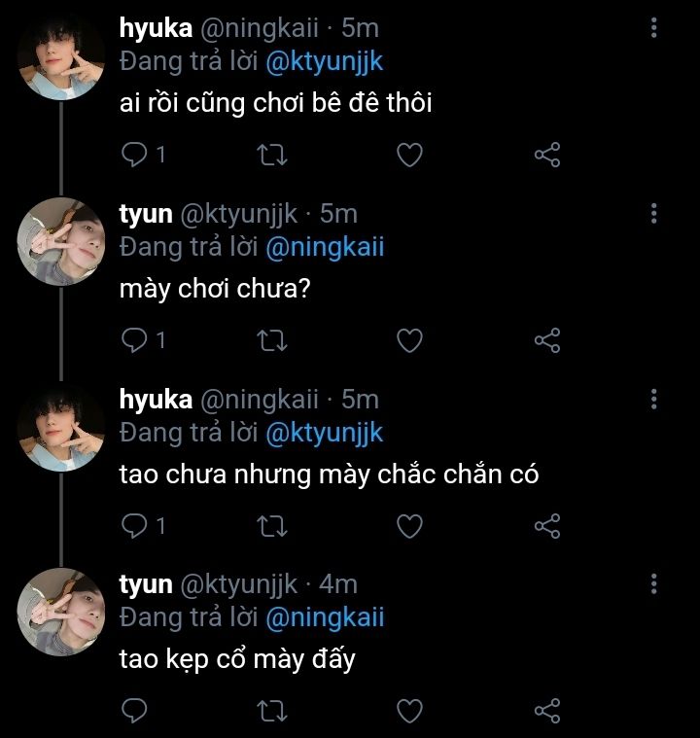Reply to 'tao chưa nhưng mày chắc chắn có'
Screen dimensions: 700x738
(x=136, y=526)
